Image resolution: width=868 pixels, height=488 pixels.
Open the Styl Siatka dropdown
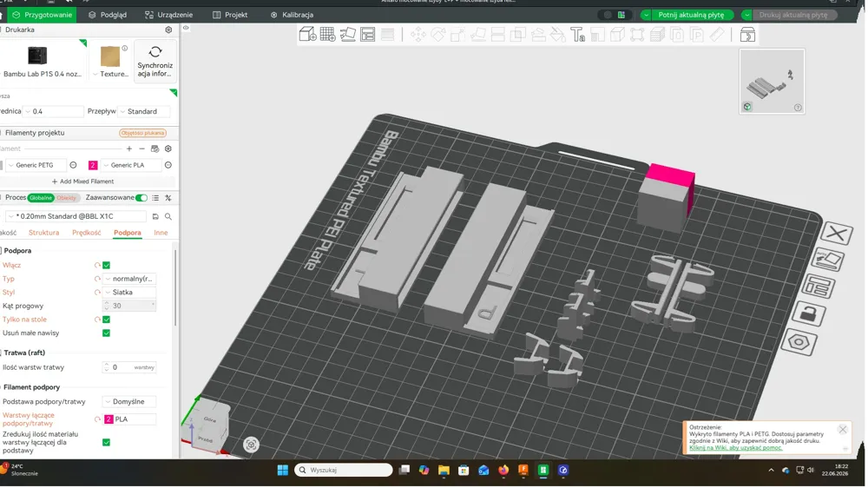pyautogui.click(x=129, y=293)
